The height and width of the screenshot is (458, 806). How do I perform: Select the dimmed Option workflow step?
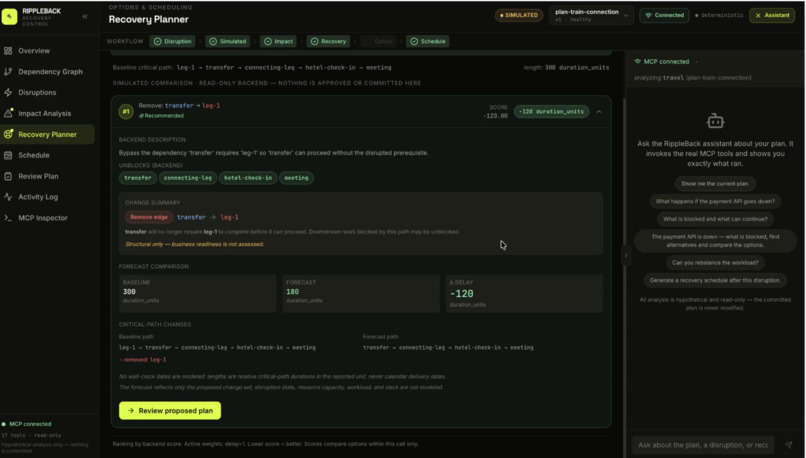(x=378, y=41)
